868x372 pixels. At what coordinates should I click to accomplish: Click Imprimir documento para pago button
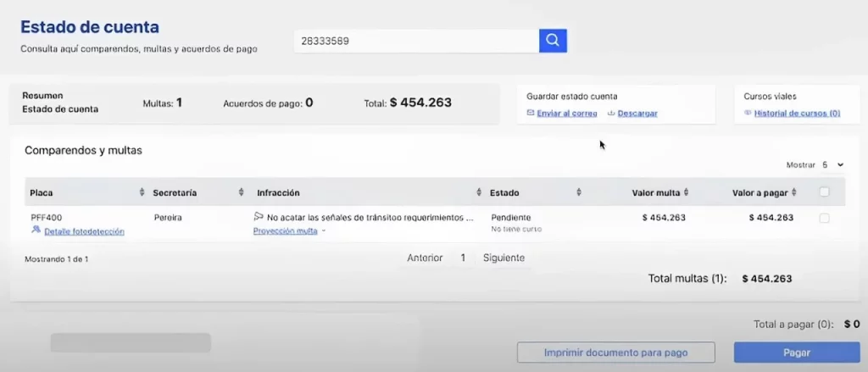(x=615, y=353)
